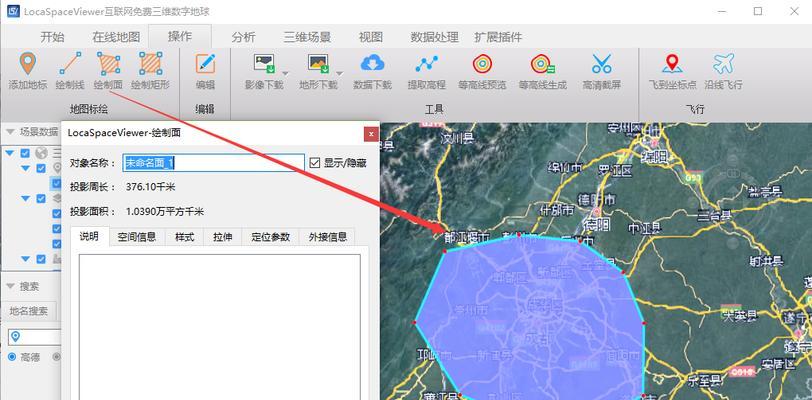Image resolution: width=812 pixels, height=400 pixels.
Task: Click the LocaSpaceViewer app logo in title bar
Action: click(x=13, y=11)
